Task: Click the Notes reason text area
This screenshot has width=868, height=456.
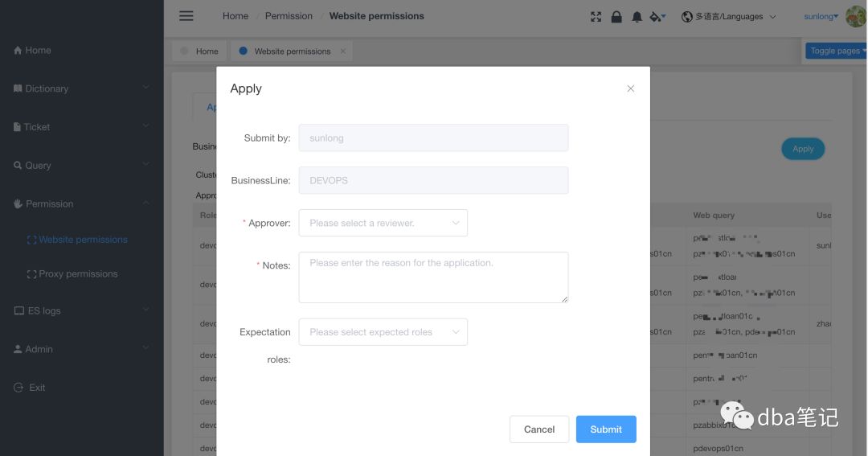Action: click(433, 277)
